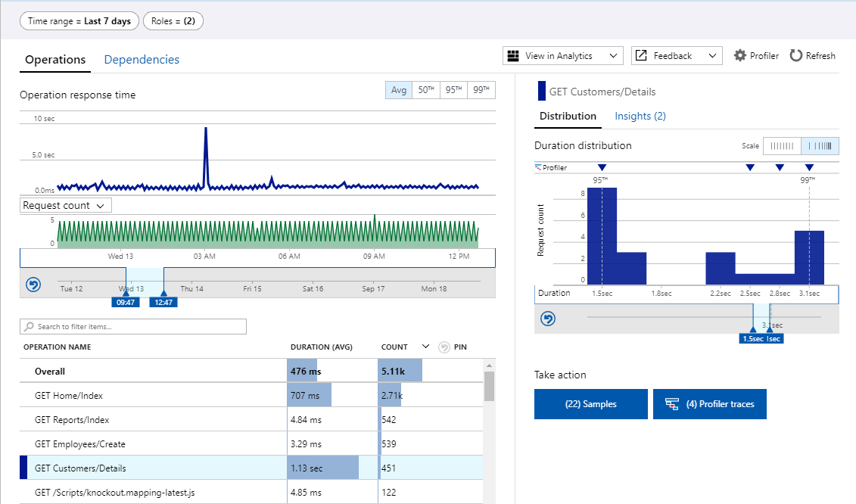Click the COUNT column header
Image resolution: width=856 pixels, height=504 pixels.
point(394,347)
